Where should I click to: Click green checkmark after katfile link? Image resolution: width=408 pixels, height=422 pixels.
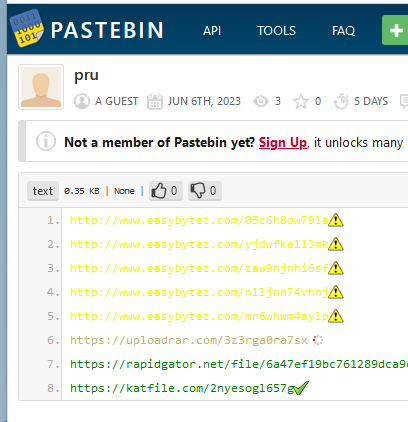pos(301,388)
